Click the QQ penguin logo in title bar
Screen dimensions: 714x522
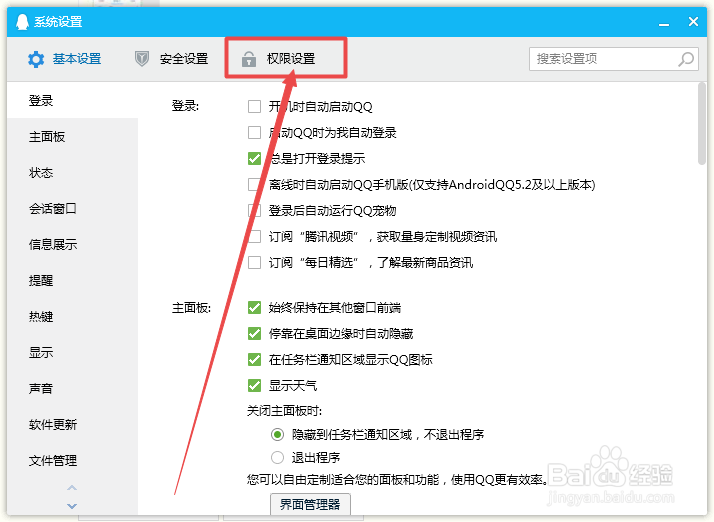(x=22, y=21)
